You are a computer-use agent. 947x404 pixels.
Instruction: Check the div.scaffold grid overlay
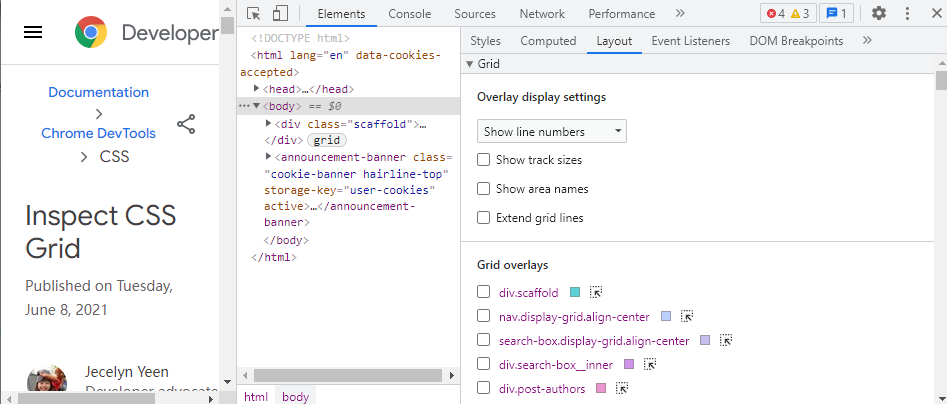(484, 292)
